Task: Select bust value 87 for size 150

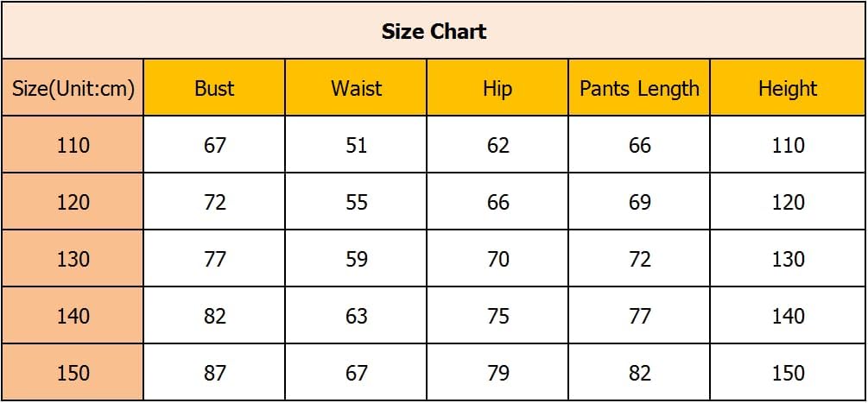Action: pos(214,373)
